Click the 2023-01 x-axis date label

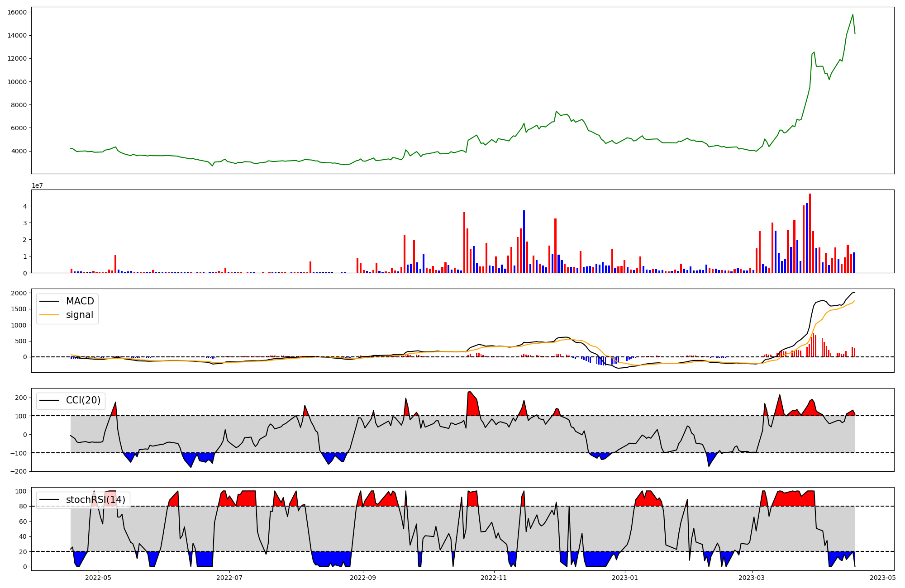[625, 578]
